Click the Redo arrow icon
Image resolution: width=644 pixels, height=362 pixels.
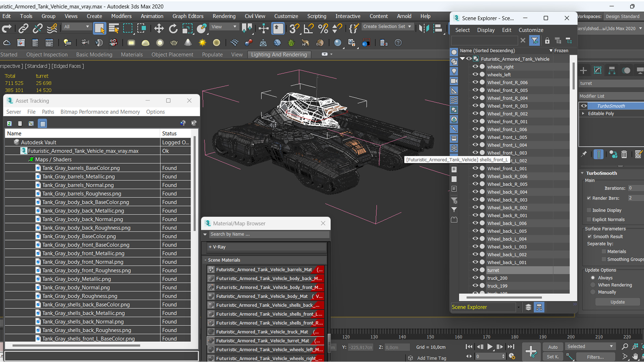7,28
